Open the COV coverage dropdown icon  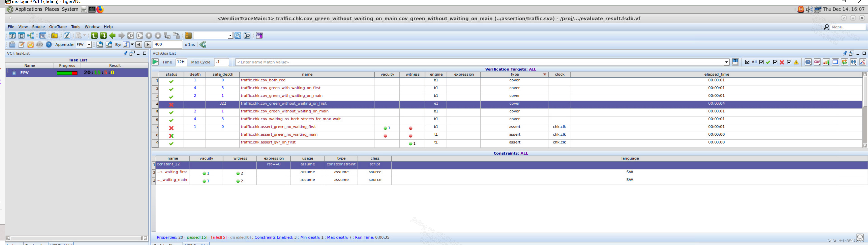(x=817, y=62)
